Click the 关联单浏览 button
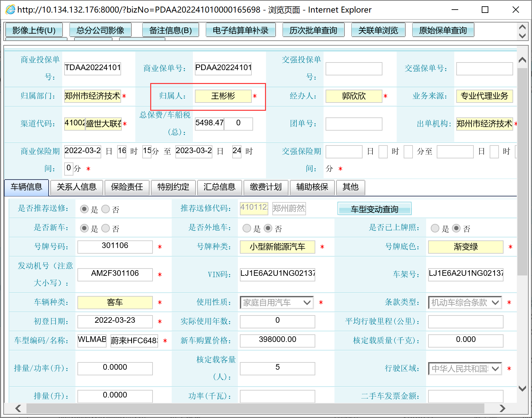 point(378,30)
